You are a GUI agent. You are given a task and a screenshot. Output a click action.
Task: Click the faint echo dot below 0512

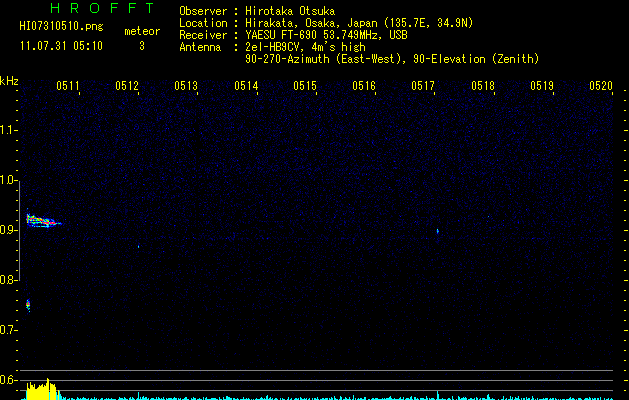[x=139, y=246]
